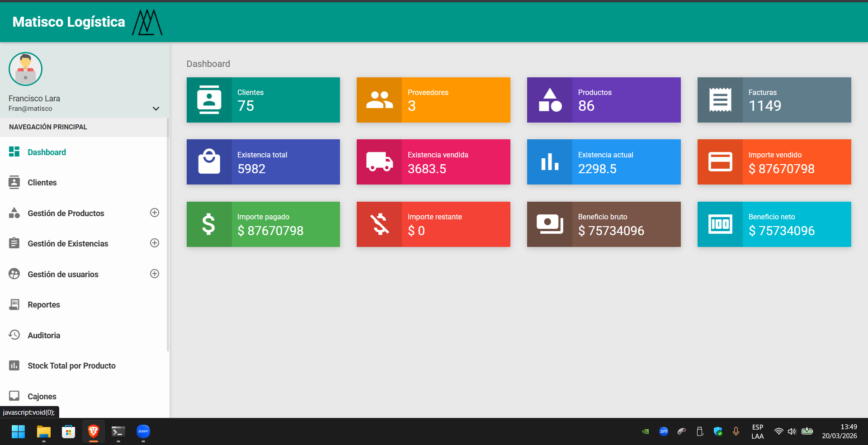
Task: Click the Clientes card contact icon
Action: coord(209,100)
